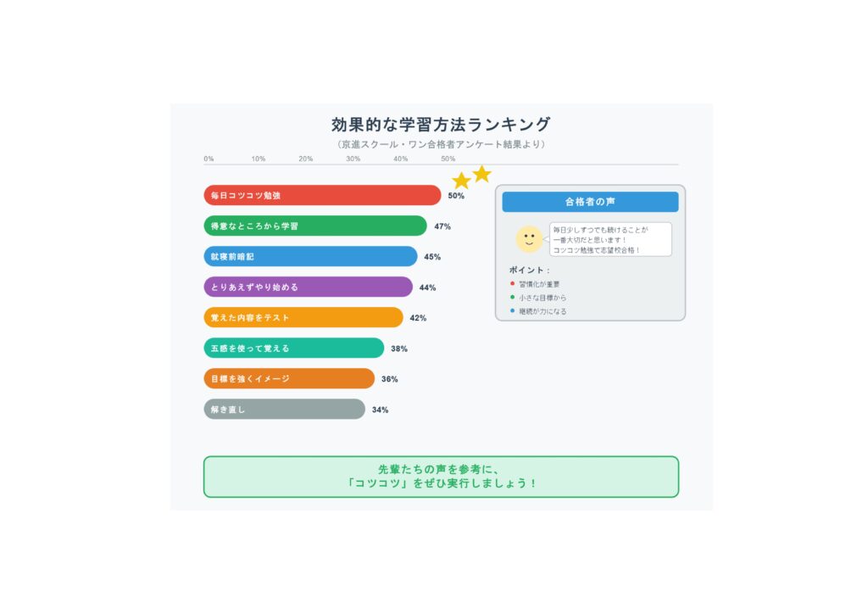This screenshot has height=614, width=868.
Task: Click the blue bullet next to 継続が力になる
Action: click(x=512, y=310)
